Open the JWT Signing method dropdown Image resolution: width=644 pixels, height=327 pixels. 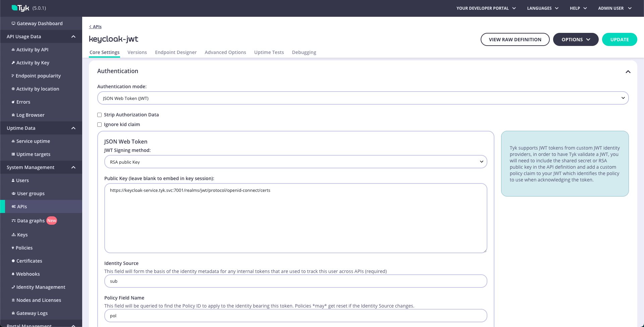pyautogui.click(x=296, y=162)
